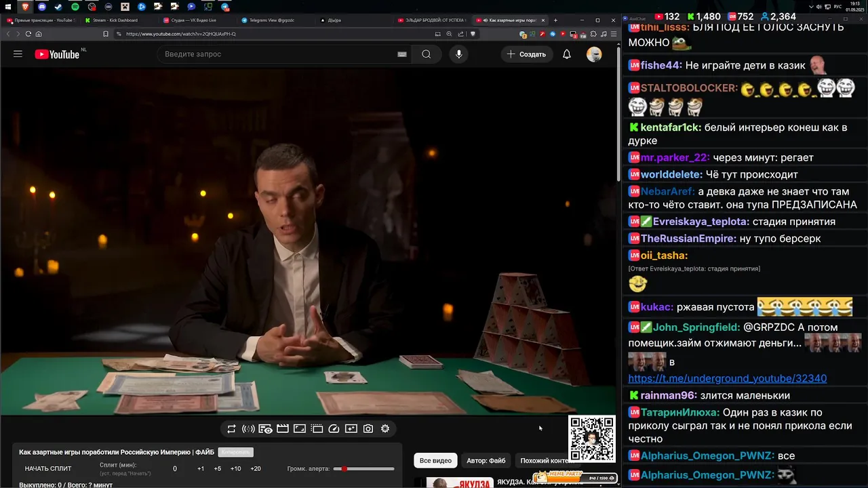Image resolution: width=868 pixels, height=488 pixels.
Task: Switch to Д(ы)ра browser tab
Action: [x=353, y=20]
